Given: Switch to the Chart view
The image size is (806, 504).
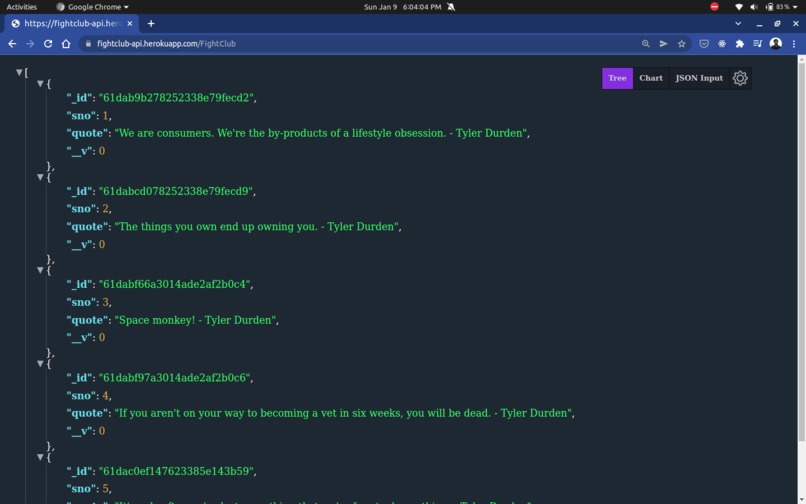Looking at the screenshot, I should (651, 78).
